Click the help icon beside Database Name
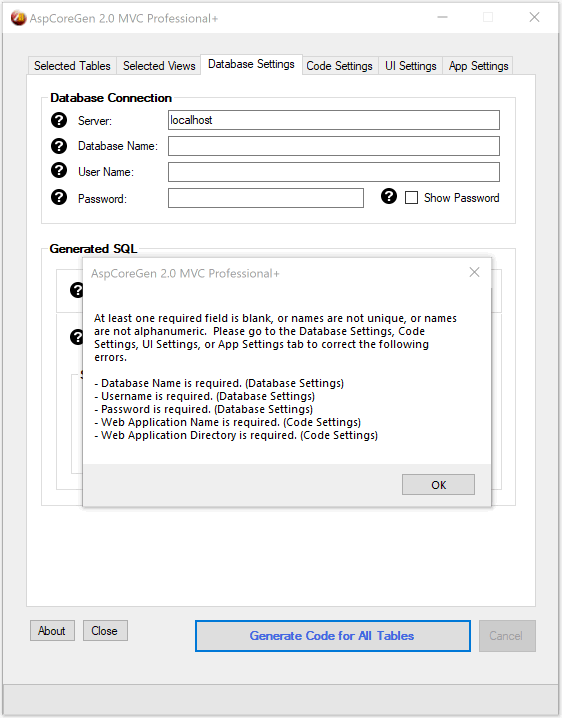This screenshot has height=718, width=562. click(x=59, y=146)
